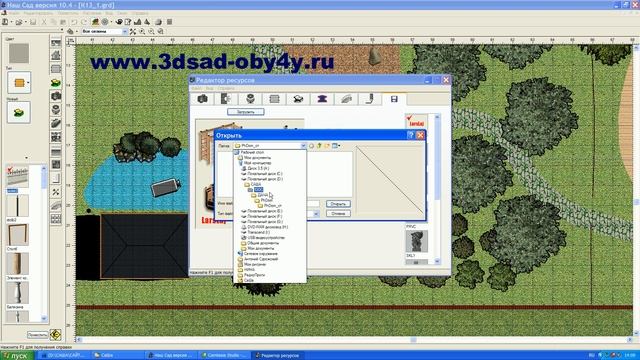
Task: Open the plant pot tab in Resource Editor
Action: pyautogui.click(x=250, y=99)
